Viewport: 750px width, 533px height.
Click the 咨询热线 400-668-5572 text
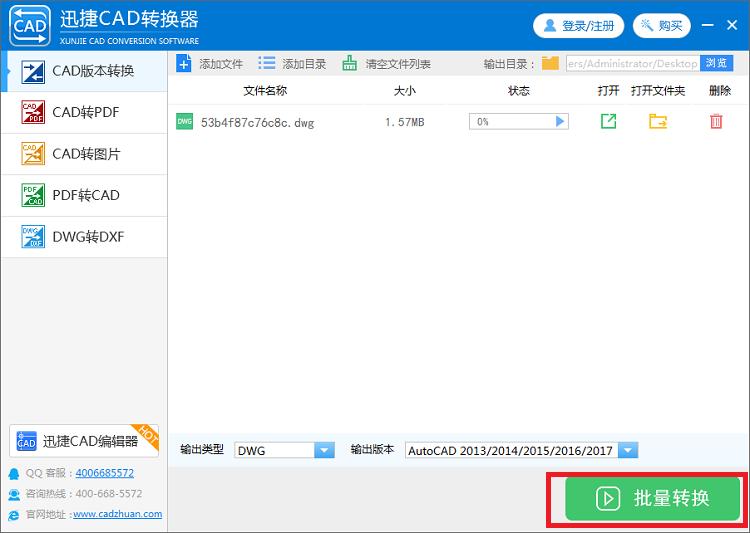(84, 494)
